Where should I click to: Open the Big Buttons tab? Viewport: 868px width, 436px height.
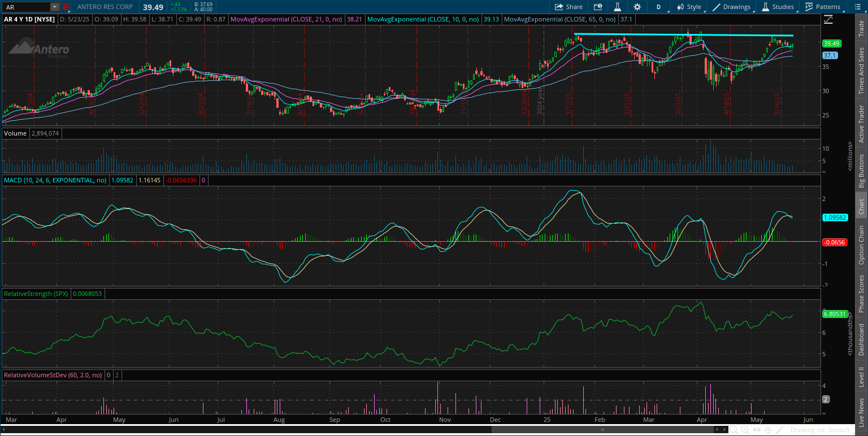click(x=861, y=171)
